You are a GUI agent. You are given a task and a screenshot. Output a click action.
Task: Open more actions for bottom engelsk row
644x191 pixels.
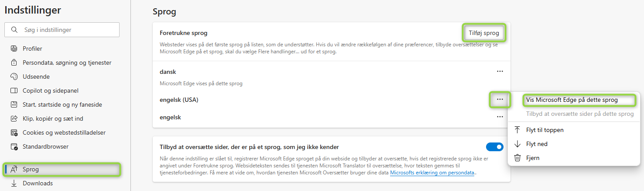click(500, 117)
